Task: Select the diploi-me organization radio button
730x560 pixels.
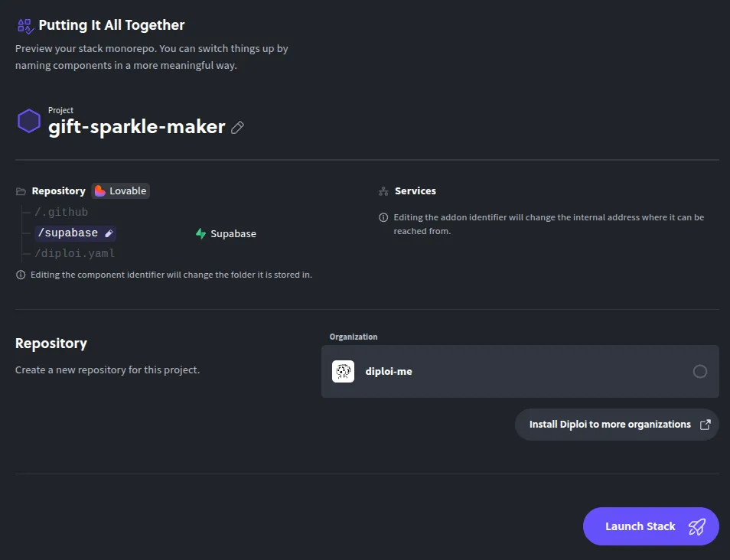Action: pyautogui.click(x=700, y=371)
